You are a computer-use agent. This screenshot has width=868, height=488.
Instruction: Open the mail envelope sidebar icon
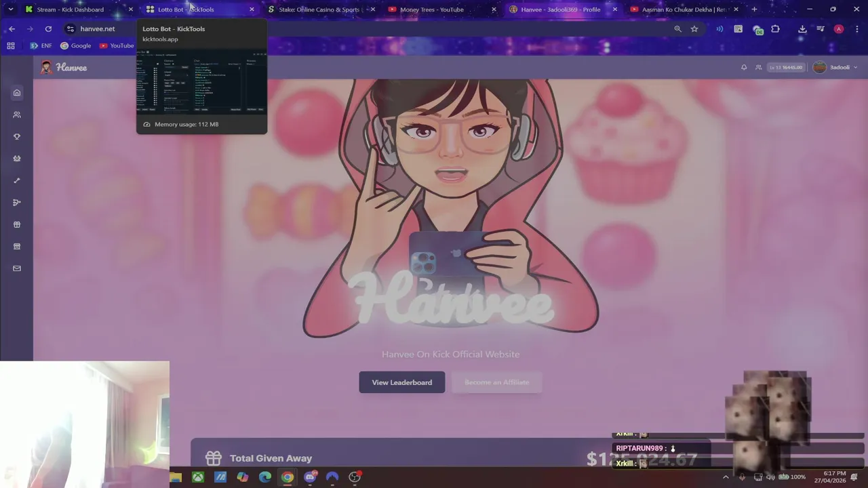click(17, 268)
